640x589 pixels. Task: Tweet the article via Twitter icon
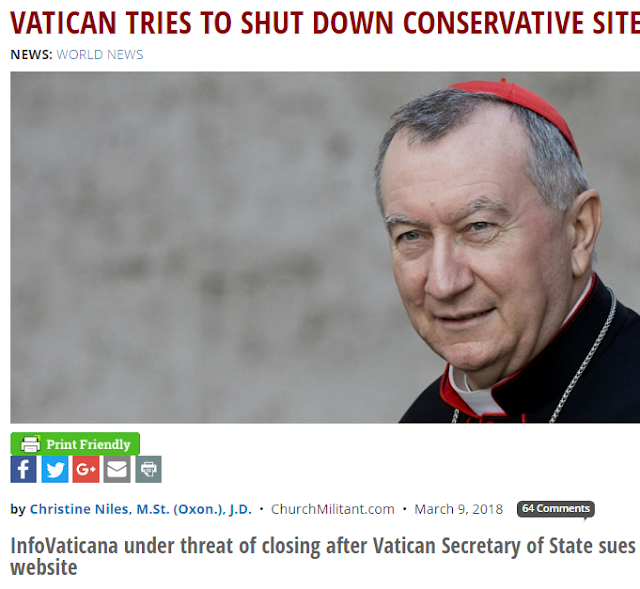(55, 469)
